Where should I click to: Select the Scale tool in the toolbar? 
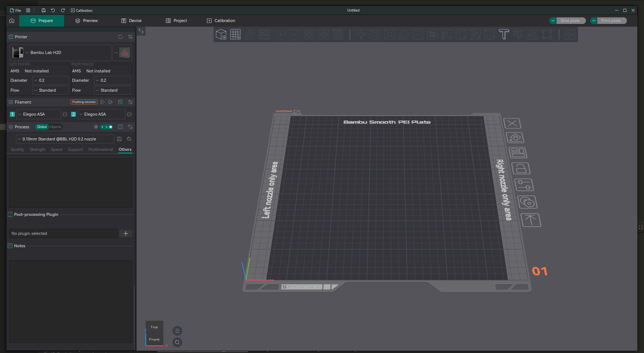point(389,34)
